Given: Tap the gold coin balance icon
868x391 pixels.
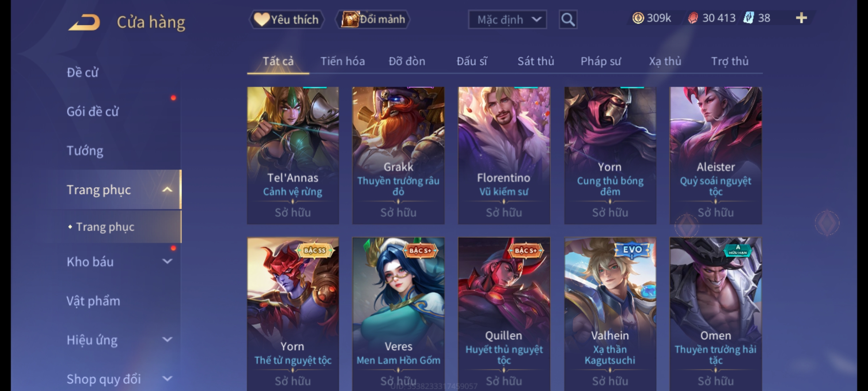Looking at the screenshot, I should coord(638,18).
